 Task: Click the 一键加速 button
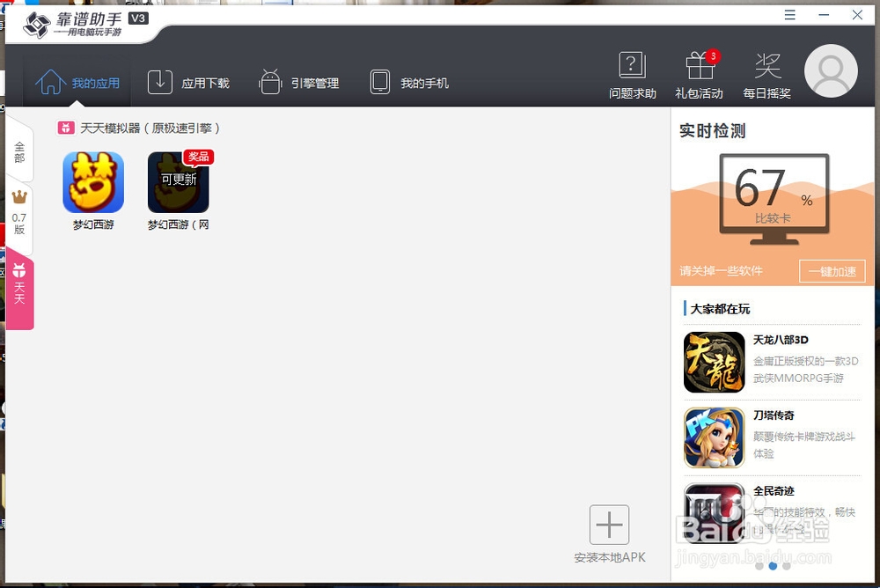click(832, 272)
